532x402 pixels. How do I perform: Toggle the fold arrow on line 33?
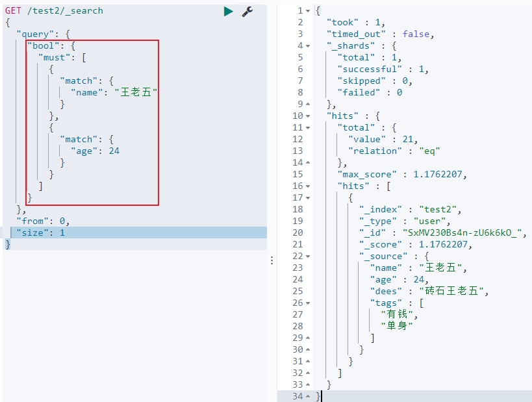[308, 384]
